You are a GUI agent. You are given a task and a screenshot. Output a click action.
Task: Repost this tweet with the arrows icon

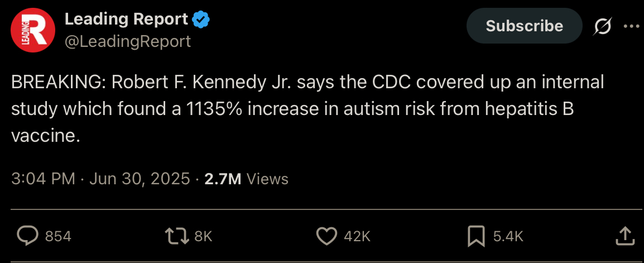pos(176,236)
